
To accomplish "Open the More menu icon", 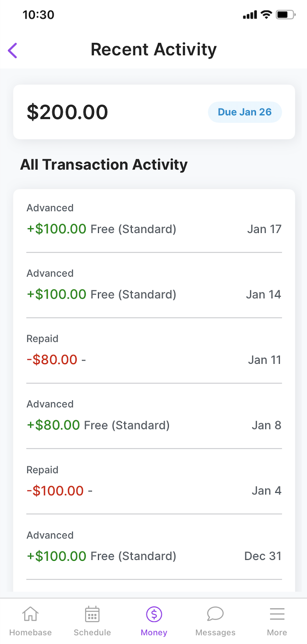I will [277, 614].
